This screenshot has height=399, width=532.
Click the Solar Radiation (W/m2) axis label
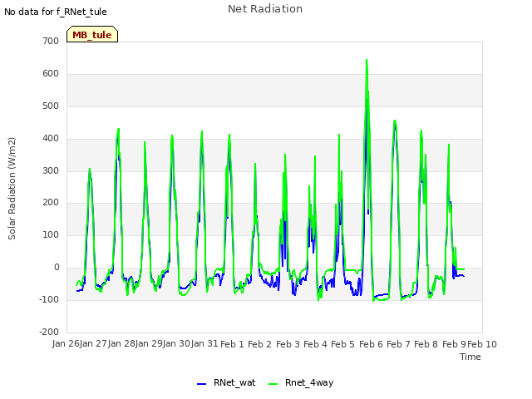tap(12, 189)
